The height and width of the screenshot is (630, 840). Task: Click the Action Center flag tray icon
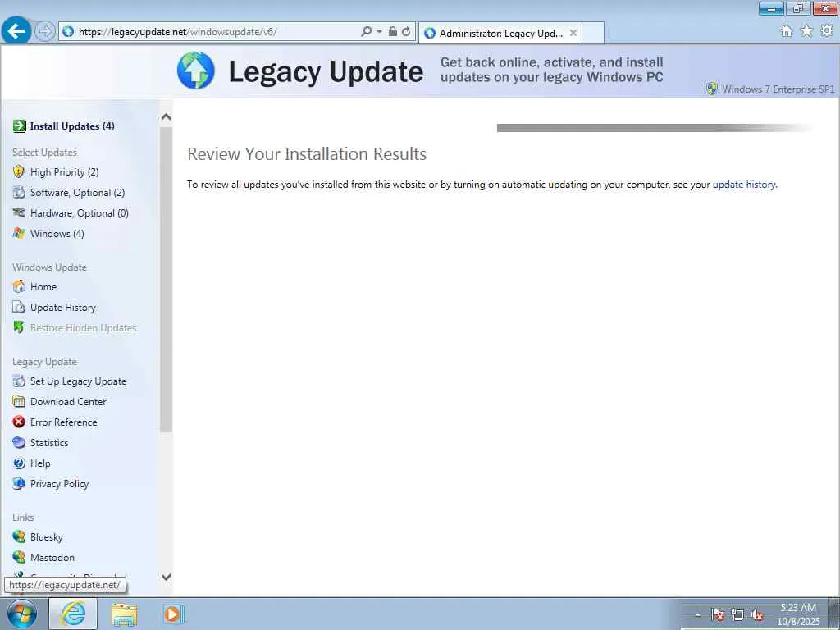tap(717, 615)
